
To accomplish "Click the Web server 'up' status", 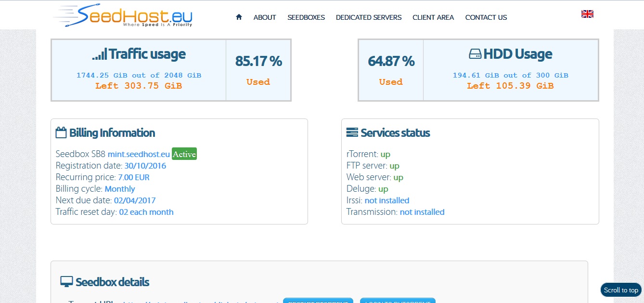I will pos(398,178).
